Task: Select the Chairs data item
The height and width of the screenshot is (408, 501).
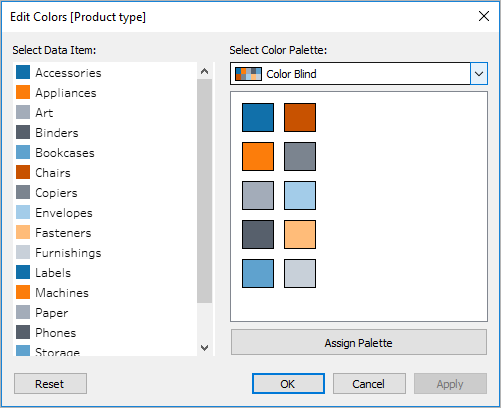Action: (105, 173)
